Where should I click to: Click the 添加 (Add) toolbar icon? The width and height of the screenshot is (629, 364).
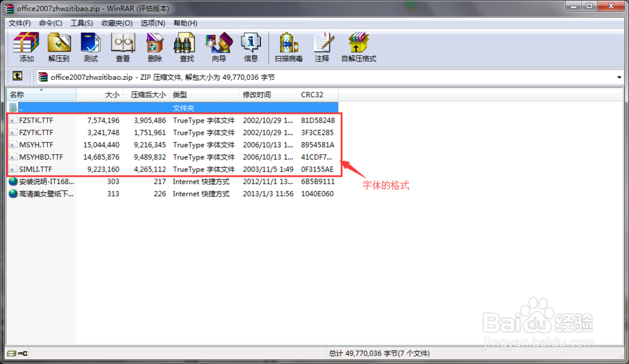(26, 43)
